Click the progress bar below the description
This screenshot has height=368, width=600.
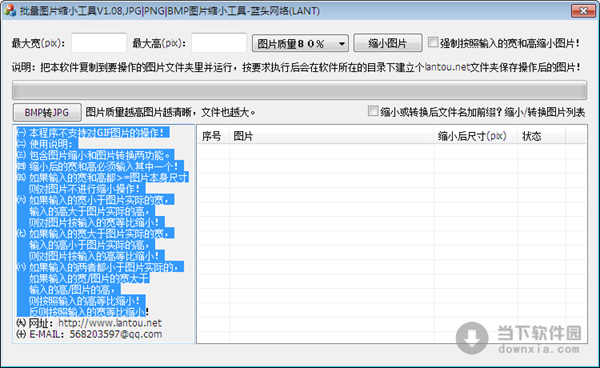click(299, 90)
